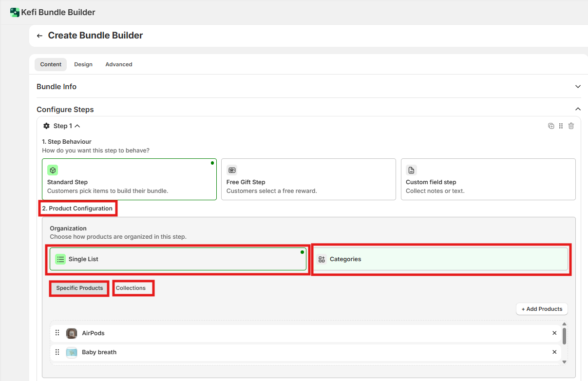Image resolution: width=588 pixels, height=381 pixels.
Task: Click the Kefi Bundle Builder logo icon
Action: coord(15,12)
